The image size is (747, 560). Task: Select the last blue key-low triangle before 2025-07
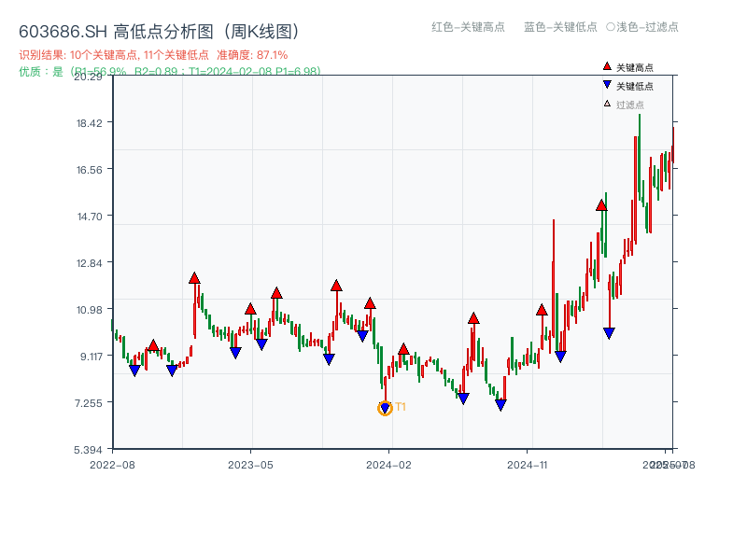[x=609, y=333]
